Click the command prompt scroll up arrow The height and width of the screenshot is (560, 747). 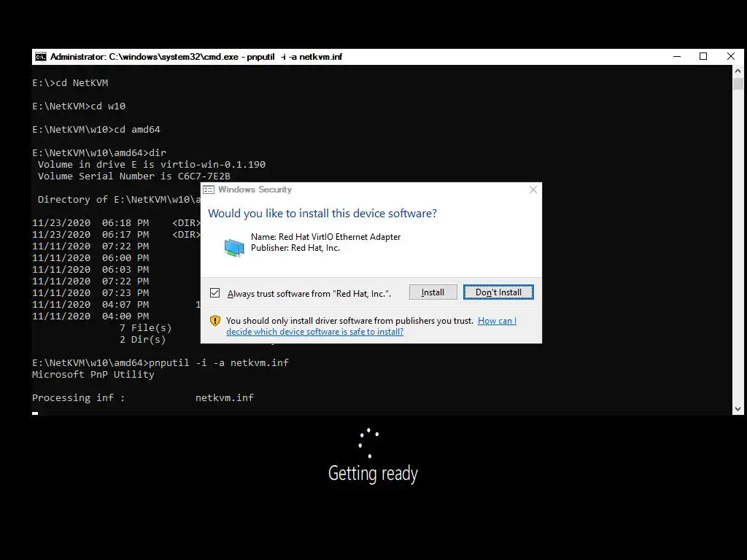pyautogui.click(x=738, y=71)
